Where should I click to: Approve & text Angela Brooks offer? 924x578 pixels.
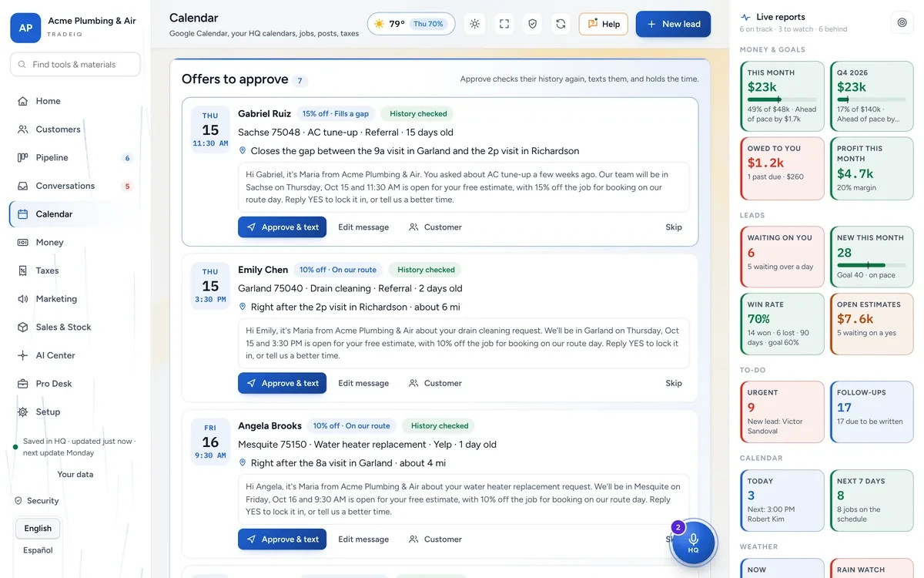282,539
